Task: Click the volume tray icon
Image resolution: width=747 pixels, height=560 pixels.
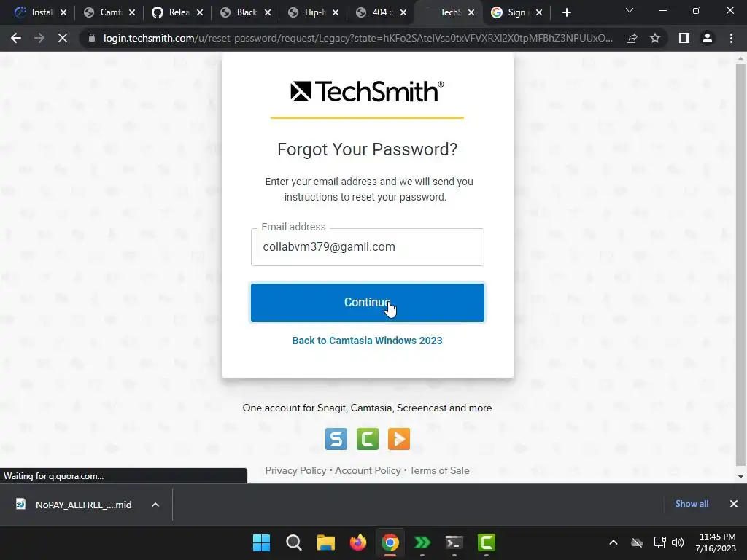Action: 678,542
